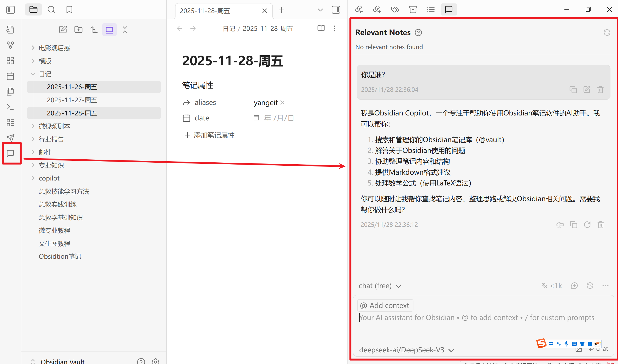The width and height of the screenshot is (618, 364).
Task: Open the chat (free) mode dropdown
Action: tap(380, 286)
